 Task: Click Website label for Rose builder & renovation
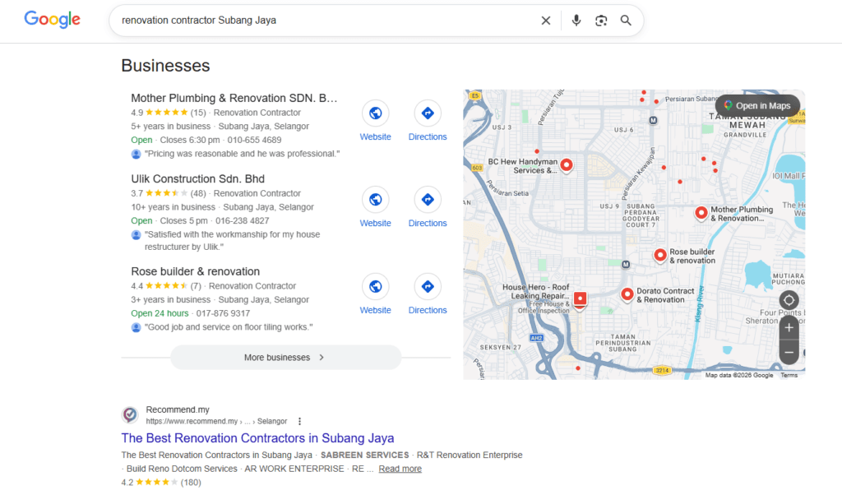pyautogui.click(x=375, y=310)
